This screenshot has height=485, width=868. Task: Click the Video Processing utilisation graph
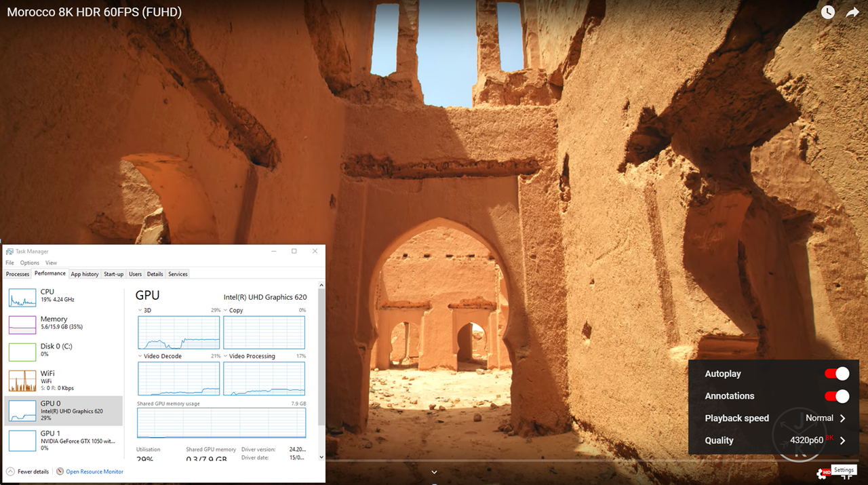(x=264, y=379)
